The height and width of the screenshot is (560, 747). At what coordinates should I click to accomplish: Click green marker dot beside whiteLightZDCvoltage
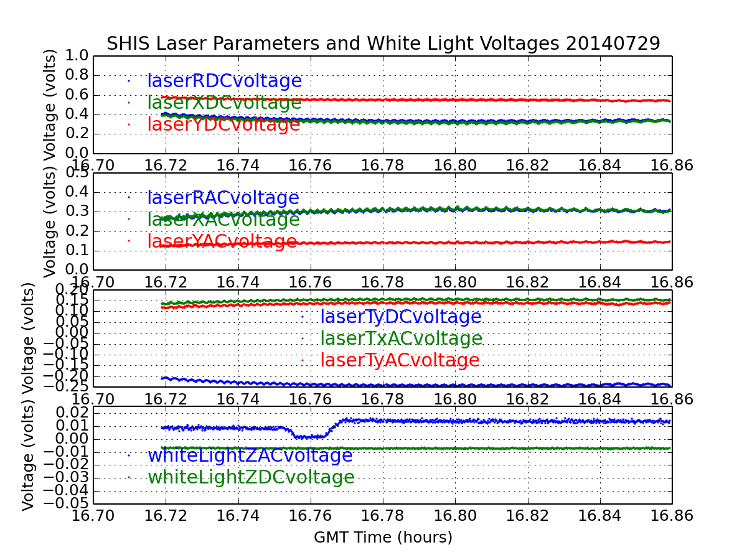click(x=129, y=477)
